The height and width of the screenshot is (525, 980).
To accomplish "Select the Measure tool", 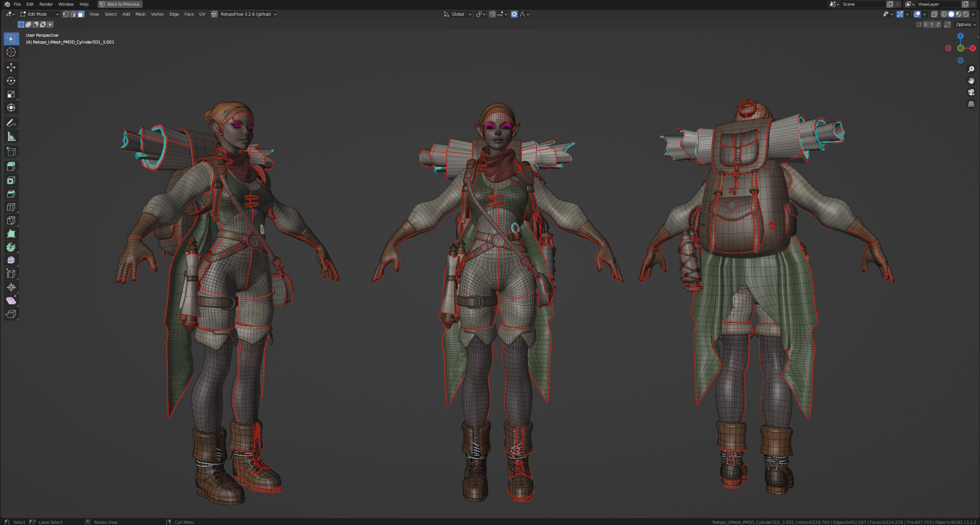I will [x=11, y=137].
